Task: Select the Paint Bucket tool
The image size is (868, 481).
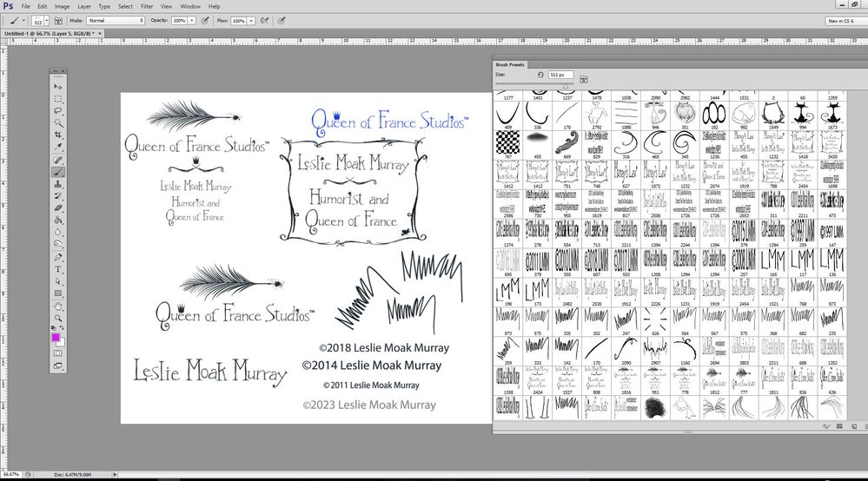Action: [57, 221]
